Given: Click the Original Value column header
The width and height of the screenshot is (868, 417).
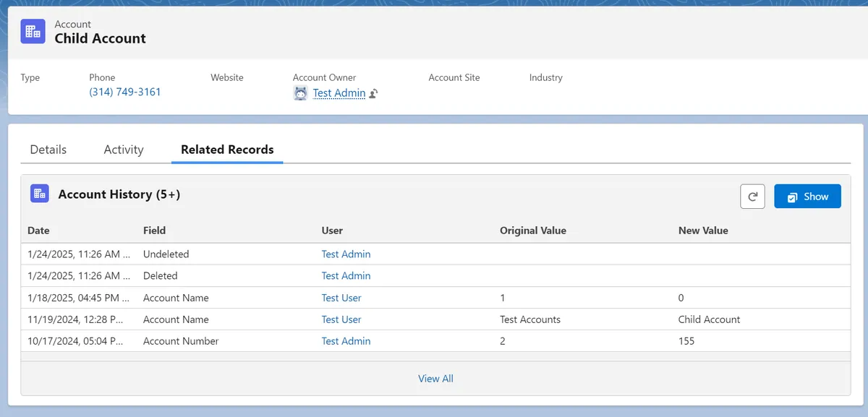Looking at the screenshot, I should tap(533, 231).
